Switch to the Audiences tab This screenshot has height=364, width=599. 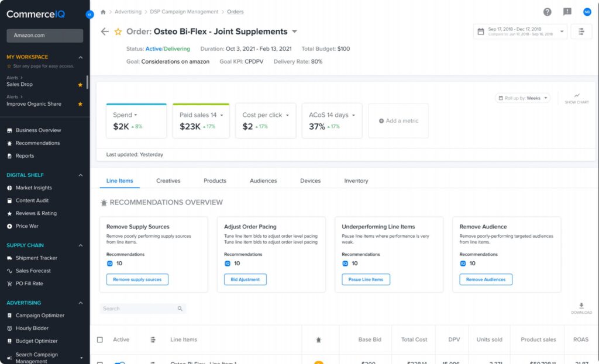point(263,181)
